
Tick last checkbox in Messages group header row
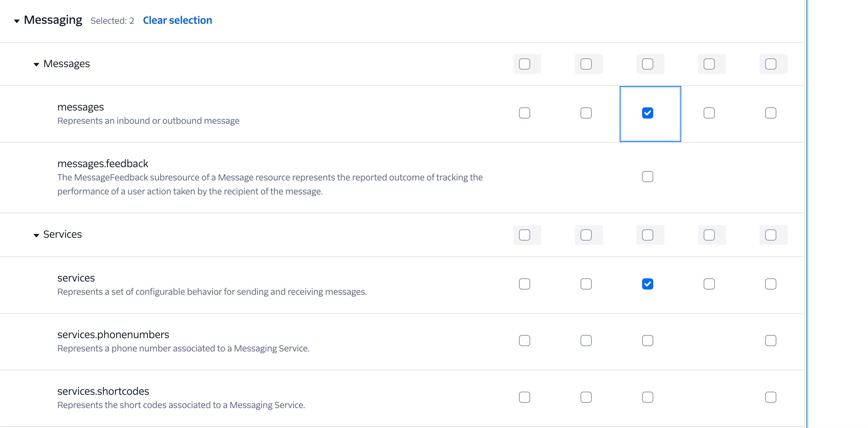tap(770, 64)
